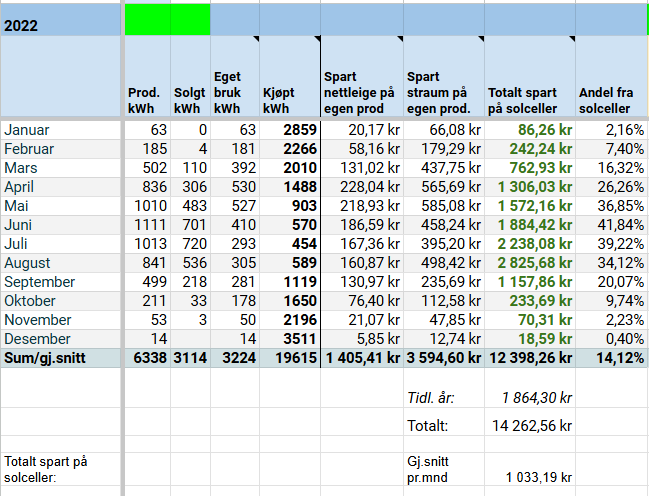Click green cell above Prod. kWh
This screenshot has height=496, width=649.
(x=147, y=19)
